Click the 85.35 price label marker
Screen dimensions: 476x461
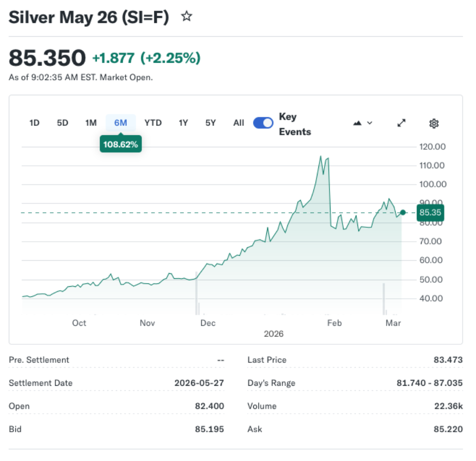(430, 212)
